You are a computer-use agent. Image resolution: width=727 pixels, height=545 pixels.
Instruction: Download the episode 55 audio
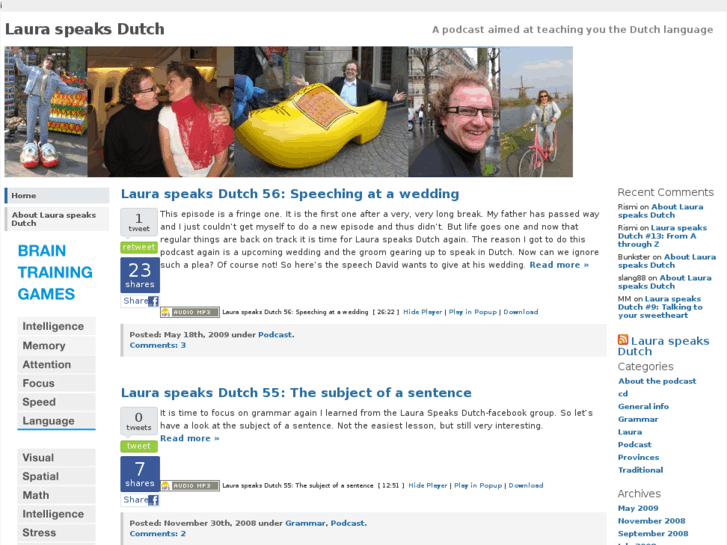point(526,485)
